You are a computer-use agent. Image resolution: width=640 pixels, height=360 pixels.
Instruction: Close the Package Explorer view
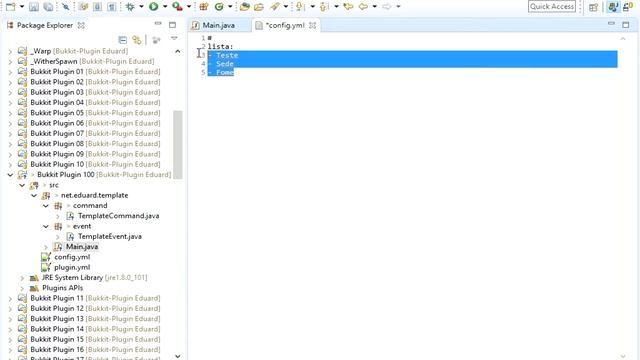click(x=81, y=25)
